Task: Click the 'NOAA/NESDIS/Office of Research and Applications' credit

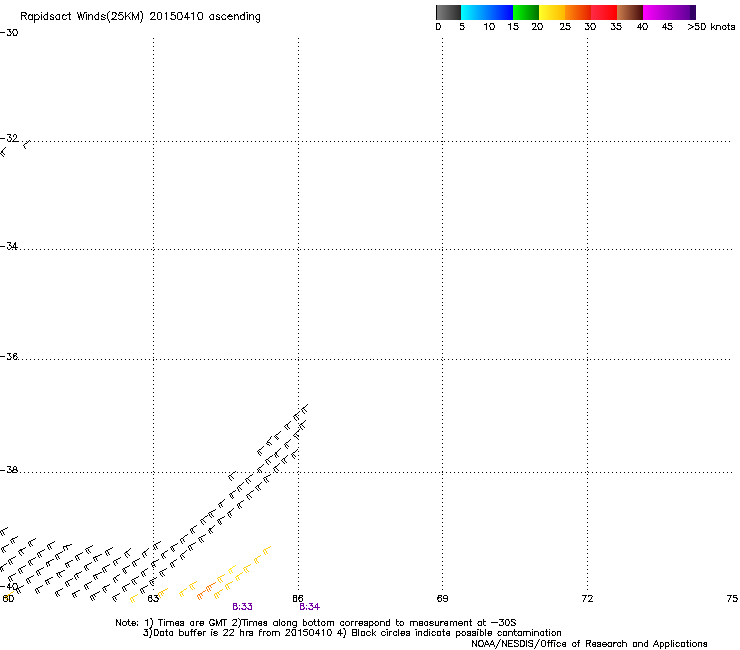Action: point(589,644)
